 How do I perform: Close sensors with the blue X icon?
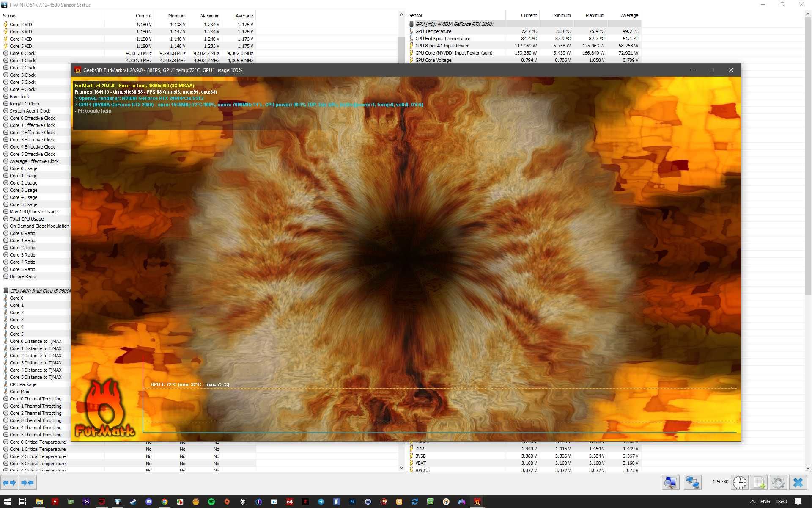tap(798, 483)
